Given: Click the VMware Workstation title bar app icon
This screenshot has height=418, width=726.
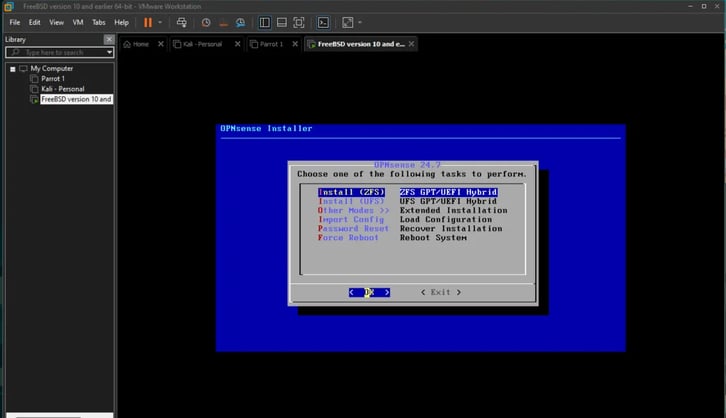Looking at the screenshot, I should [8, 6].
